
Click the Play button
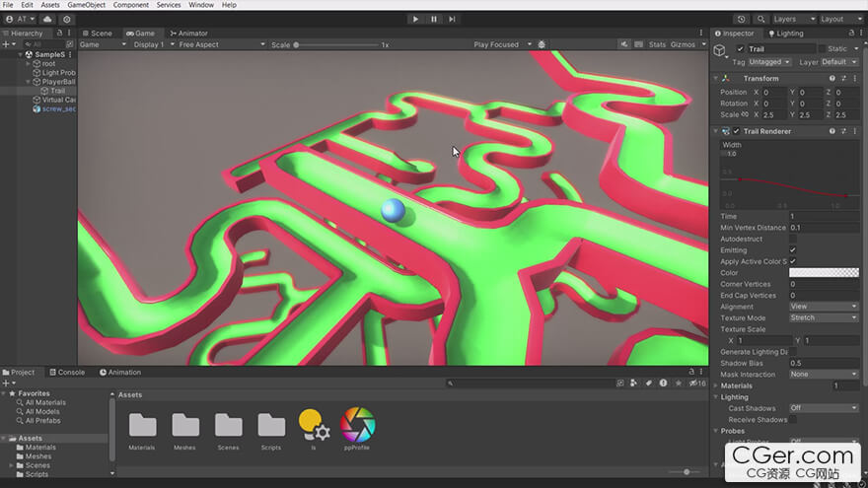point(415,19)
